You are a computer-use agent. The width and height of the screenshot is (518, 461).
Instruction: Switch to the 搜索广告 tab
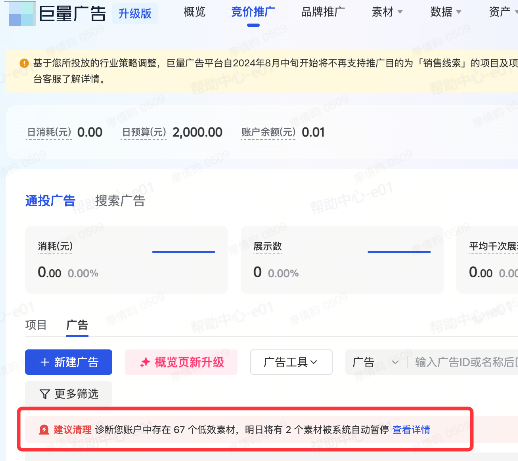120,201
